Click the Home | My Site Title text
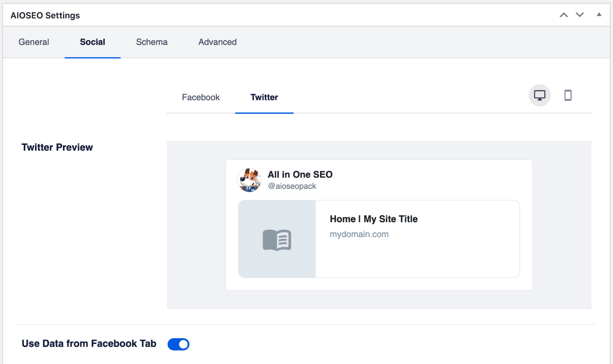 (x=373, y=219)
